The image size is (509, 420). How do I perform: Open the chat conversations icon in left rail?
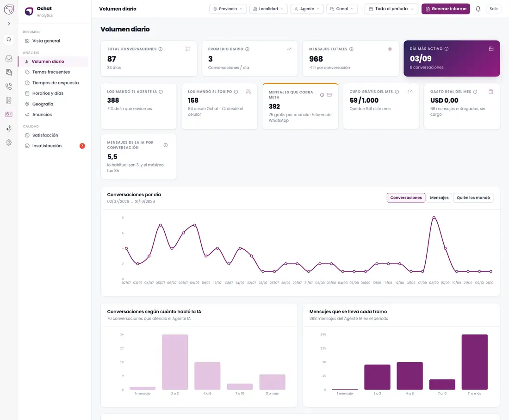pyautogui.click(x=9, y=72)
